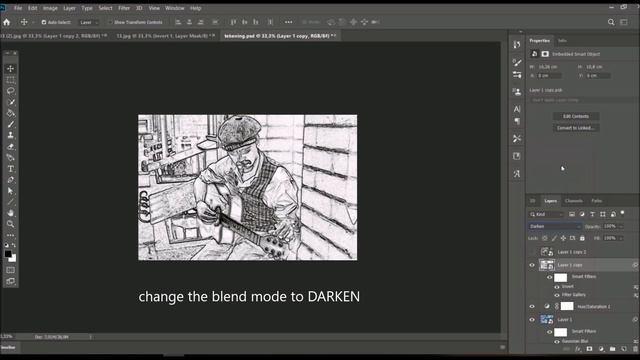Switch to the tekening.psd document tab

click(280, 36)
